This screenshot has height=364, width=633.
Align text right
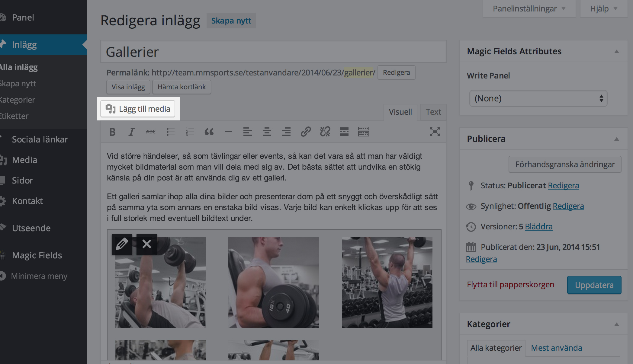point(286,132)
